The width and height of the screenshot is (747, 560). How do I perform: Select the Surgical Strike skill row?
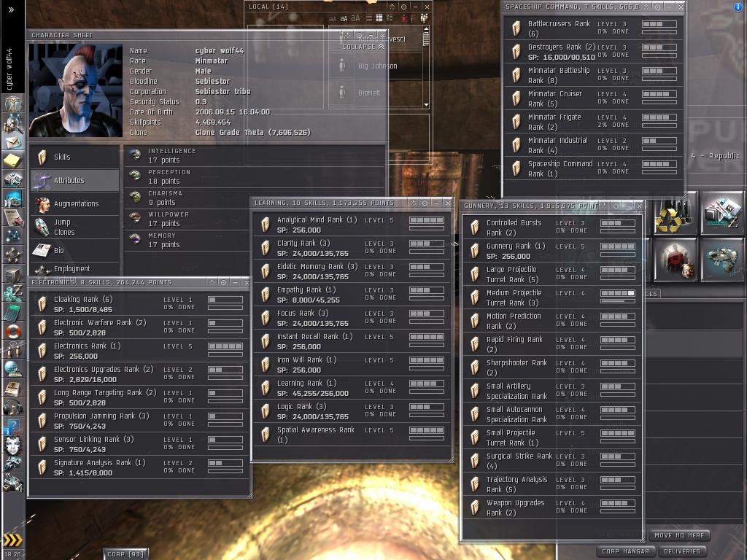click(x=551, y=461)
